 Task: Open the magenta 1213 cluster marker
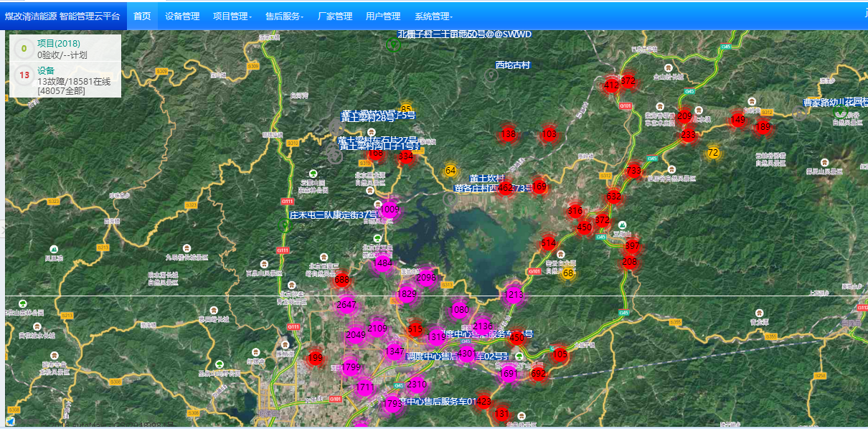[514, 294]
